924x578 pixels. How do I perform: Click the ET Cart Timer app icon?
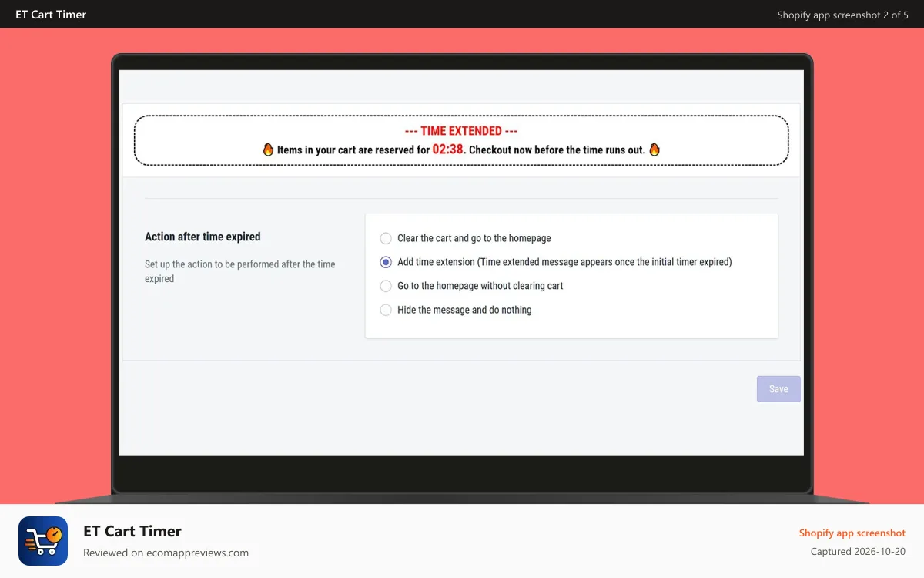point(43,541)
